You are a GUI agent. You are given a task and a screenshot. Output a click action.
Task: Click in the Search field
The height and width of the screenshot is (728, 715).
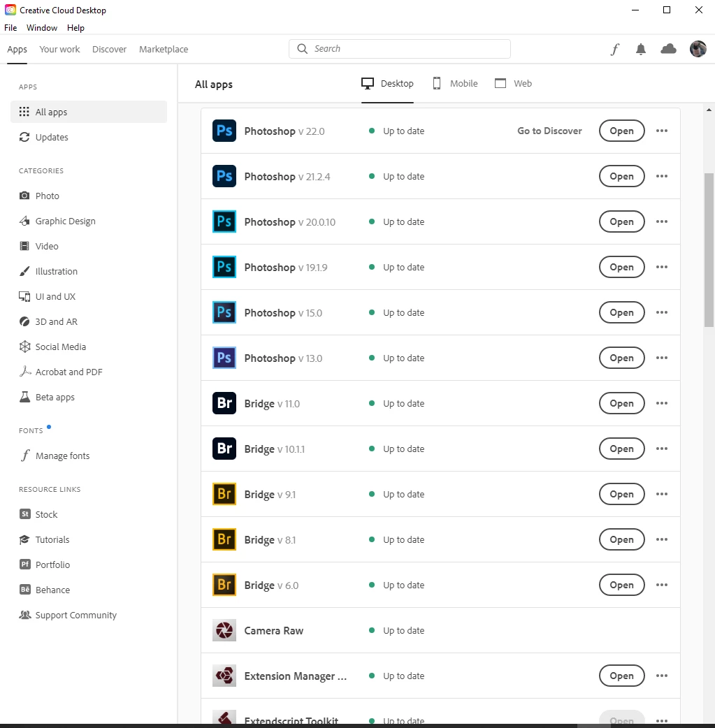tap(400, 49)
